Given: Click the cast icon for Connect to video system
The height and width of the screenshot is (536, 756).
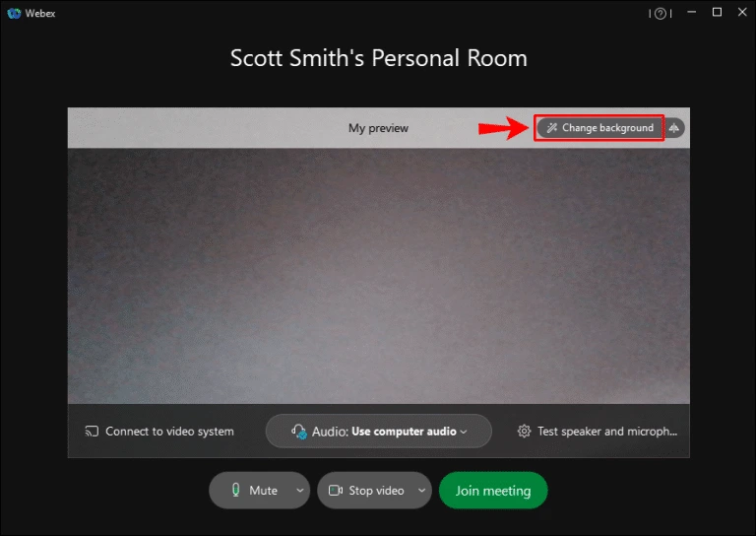Looking at the screenshot, I should tap(92, 431).
